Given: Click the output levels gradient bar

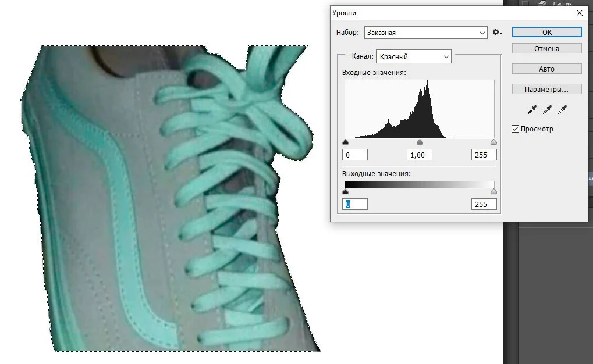Looking at the screenshot, I should (x=420, y=184).
